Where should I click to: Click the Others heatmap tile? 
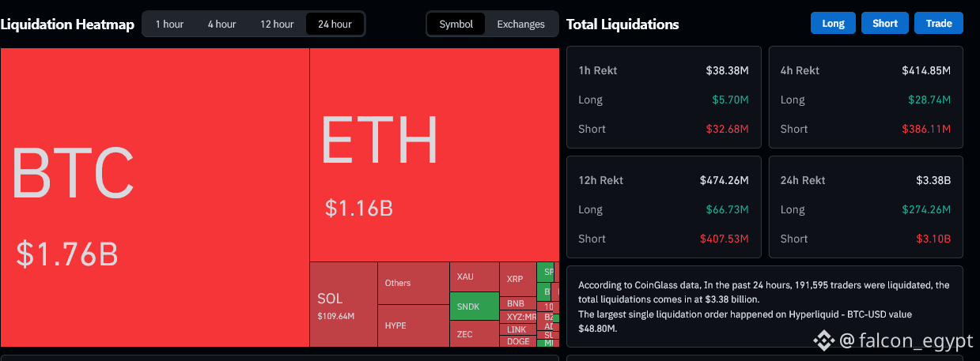(413, 283)
